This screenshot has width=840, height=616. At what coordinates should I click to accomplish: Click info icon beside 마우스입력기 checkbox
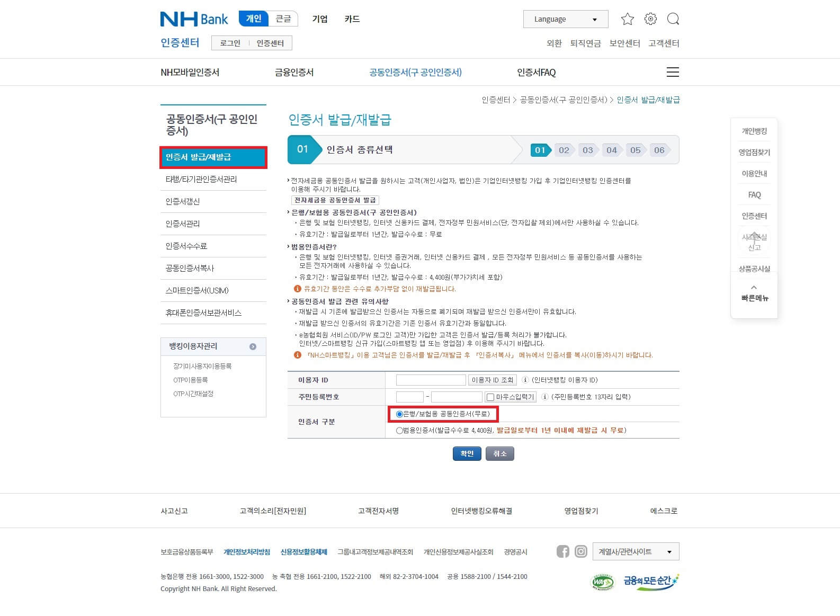[544, 397]
